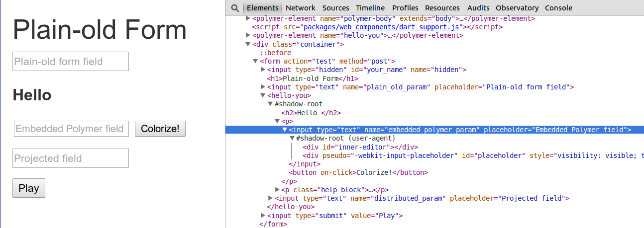Collapse the form action test node

pos(256,61)
